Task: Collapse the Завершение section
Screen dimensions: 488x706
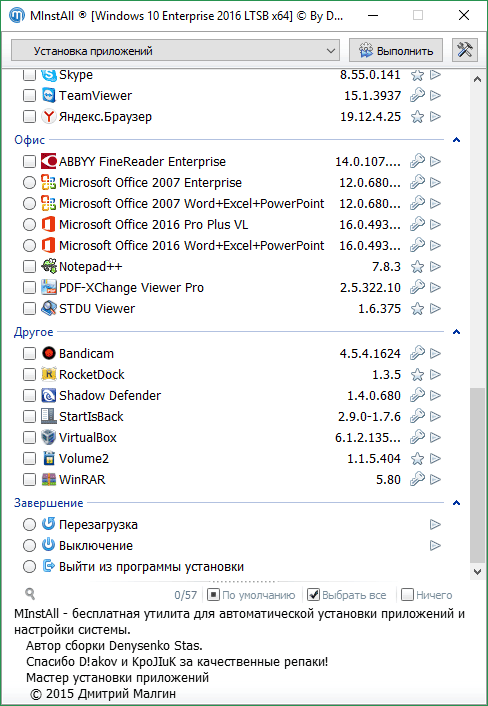Action: pyautogui.click(x=456, y=503)
